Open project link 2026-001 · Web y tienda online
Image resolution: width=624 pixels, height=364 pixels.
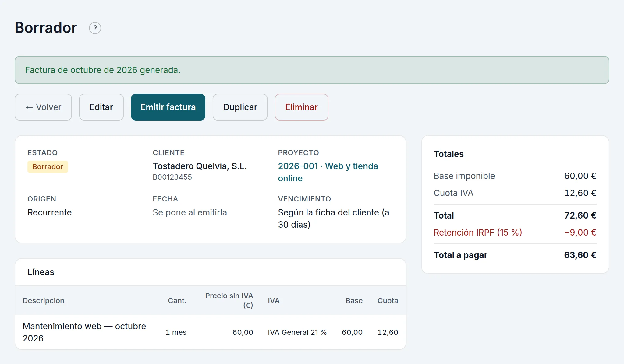pyautogui.click(x=328, y=172)
